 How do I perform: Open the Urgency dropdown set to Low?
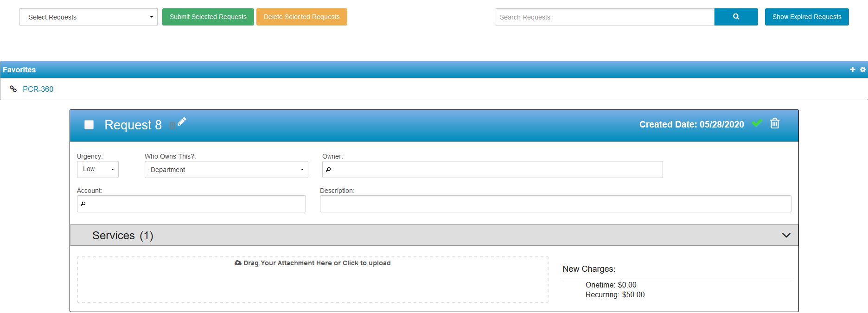(x=97, y=169)
